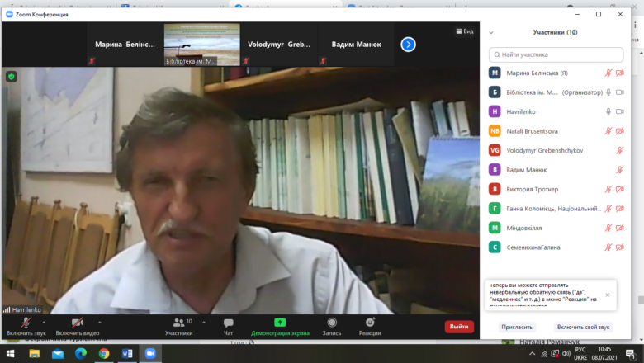Turn on camera with Включить видео
This screenshot has height=363, width=644.
pos(78,327)
